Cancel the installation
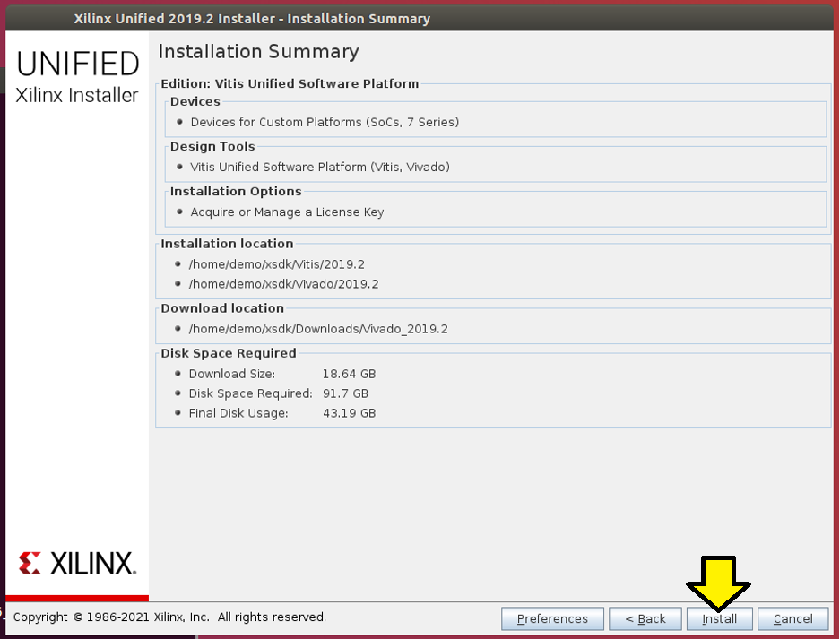Image resolution: width=840 pixels, height=639 pixels. [x=792, y=618]
